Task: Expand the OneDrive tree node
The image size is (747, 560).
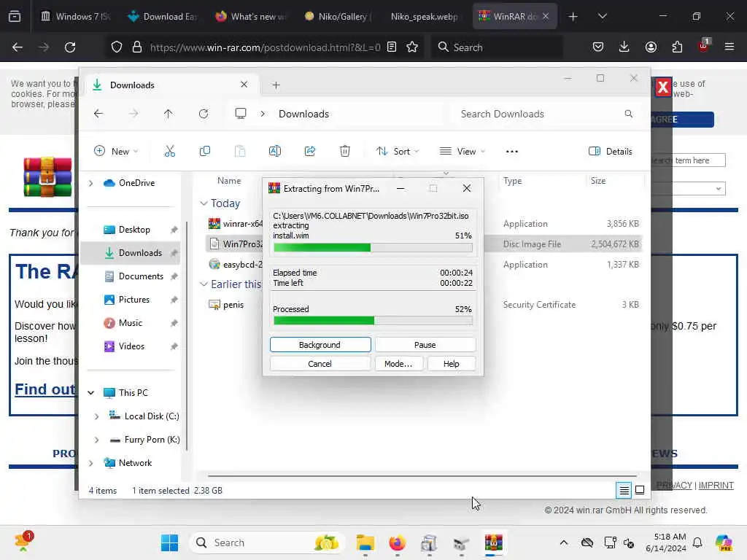Action: (90, 183)
